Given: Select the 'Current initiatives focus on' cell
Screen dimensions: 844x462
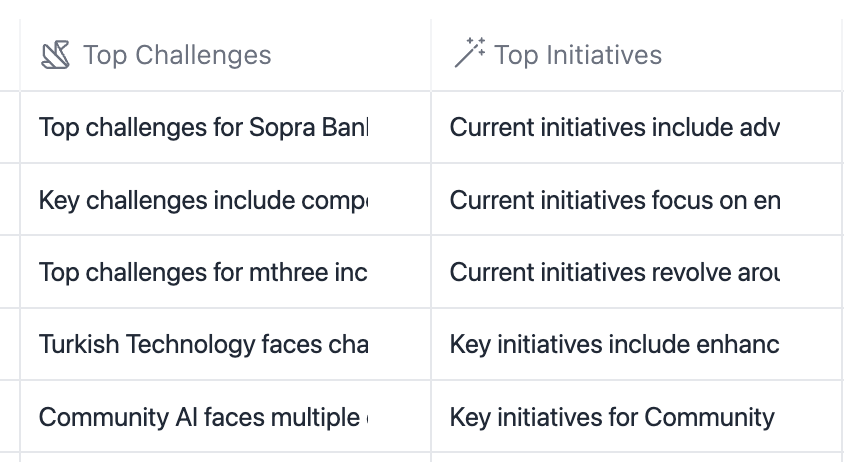Looking at the screenshot, I should click(614, 200).
